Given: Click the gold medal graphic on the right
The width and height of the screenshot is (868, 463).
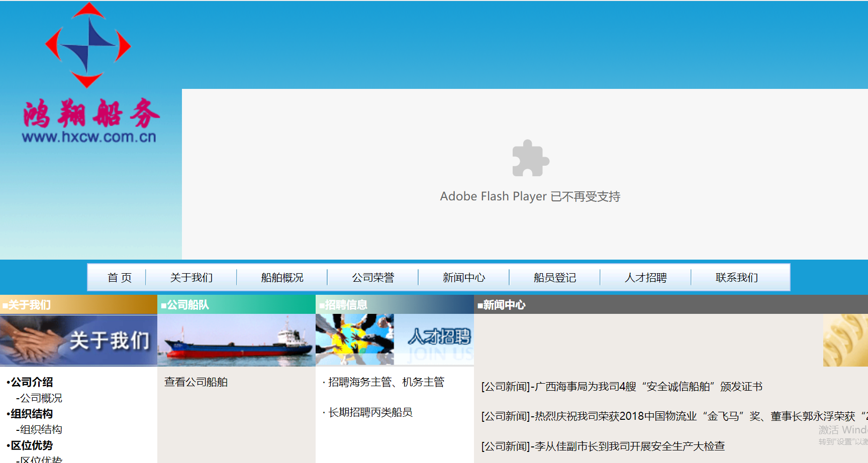Looking at the screenshot, I should click(x=847, y=340).
